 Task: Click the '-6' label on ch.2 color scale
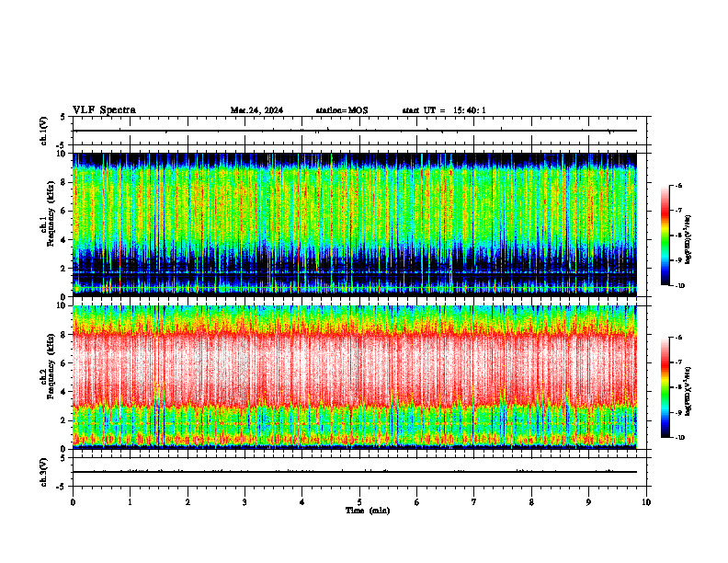click(x=678, y=338)
